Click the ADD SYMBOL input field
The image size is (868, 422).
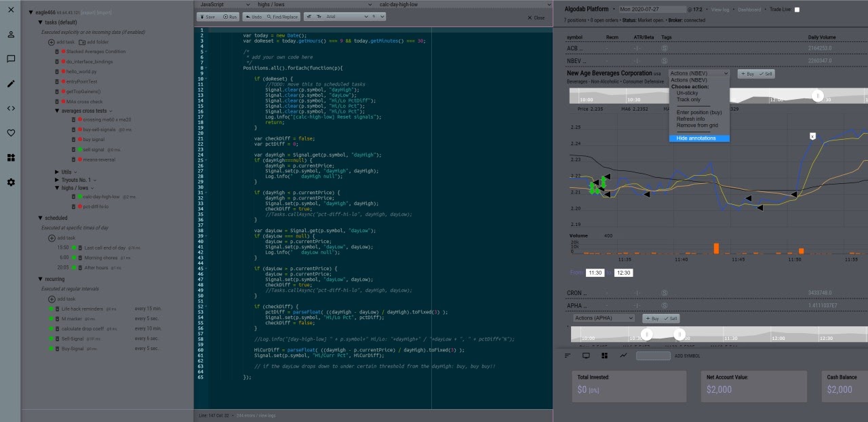tap(653, 355)
